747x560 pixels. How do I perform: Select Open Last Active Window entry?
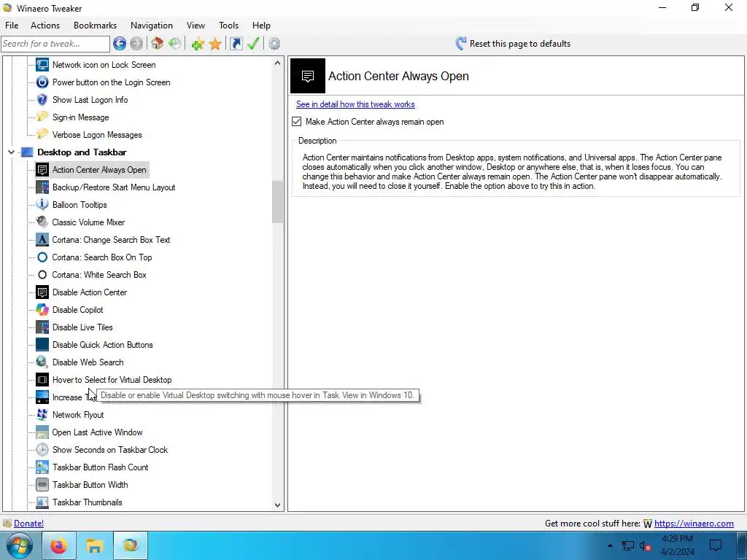(97, 432)
